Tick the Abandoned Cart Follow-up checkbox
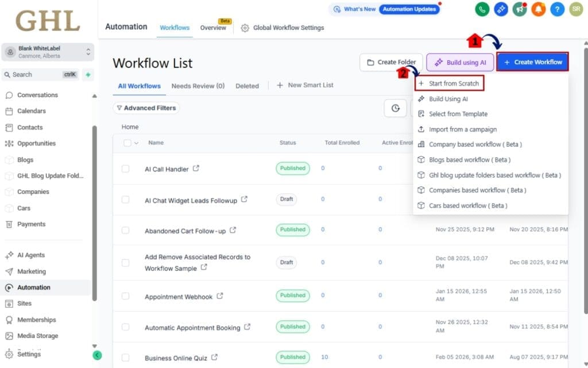The height and width of the screenshot is (368, 588). [x=126, y=230]
